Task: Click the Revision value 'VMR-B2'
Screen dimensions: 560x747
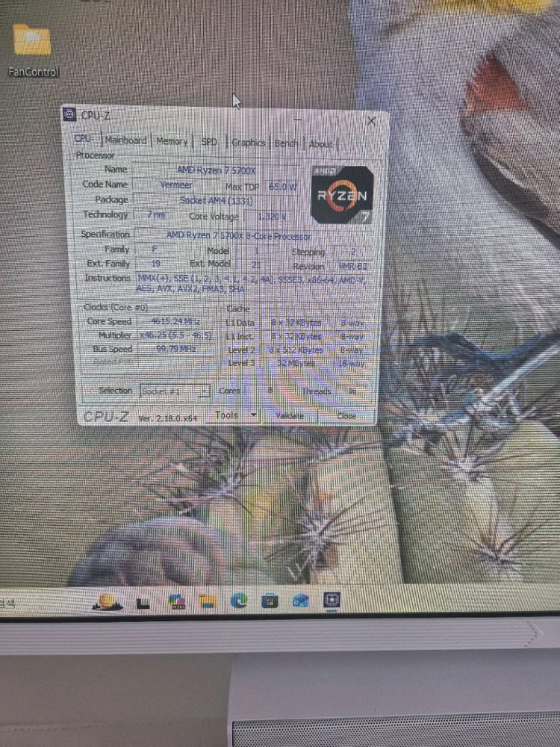Action: pyautogui.click(x=353, y=266)
